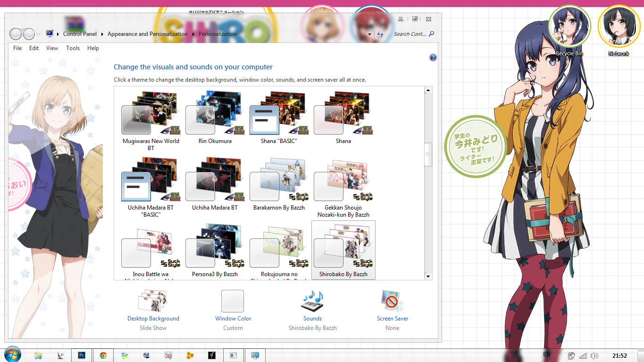Image resolution: width=644 pixels, height=362 pixels.
Task: Click the Personalization breadcrumb segment
Action: [217, 34]
